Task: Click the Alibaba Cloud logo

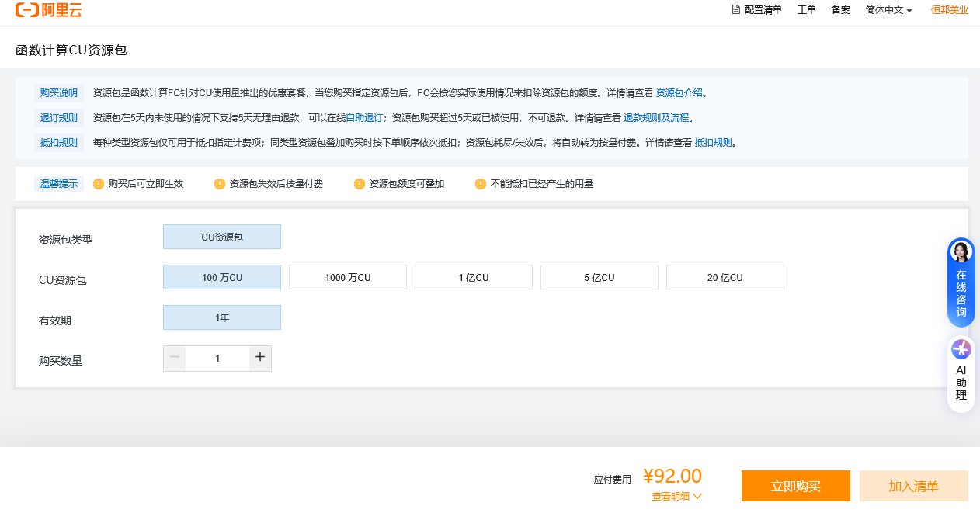Action: (x=48, y=10)
